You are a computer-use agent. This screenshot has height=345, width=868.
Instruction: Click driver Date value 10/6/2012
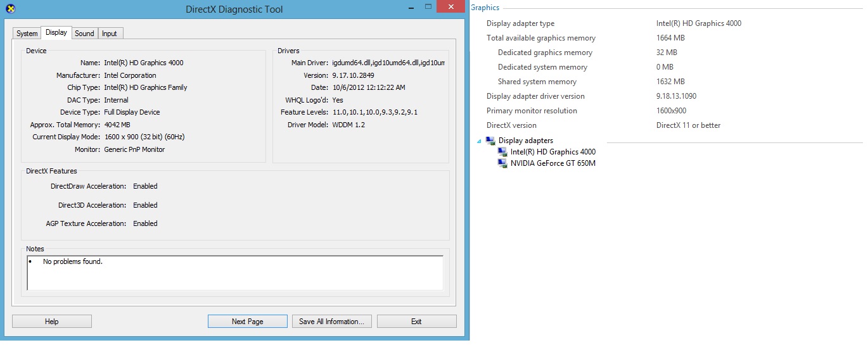(x=369, y=88)
